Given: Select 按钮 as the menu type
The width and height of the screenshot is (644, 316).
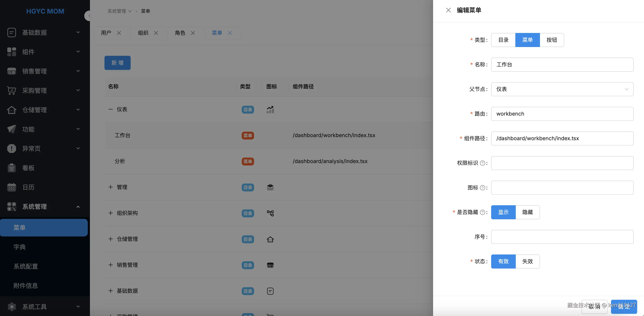Looking at the screenshot, I should click(x=551, y=40).
